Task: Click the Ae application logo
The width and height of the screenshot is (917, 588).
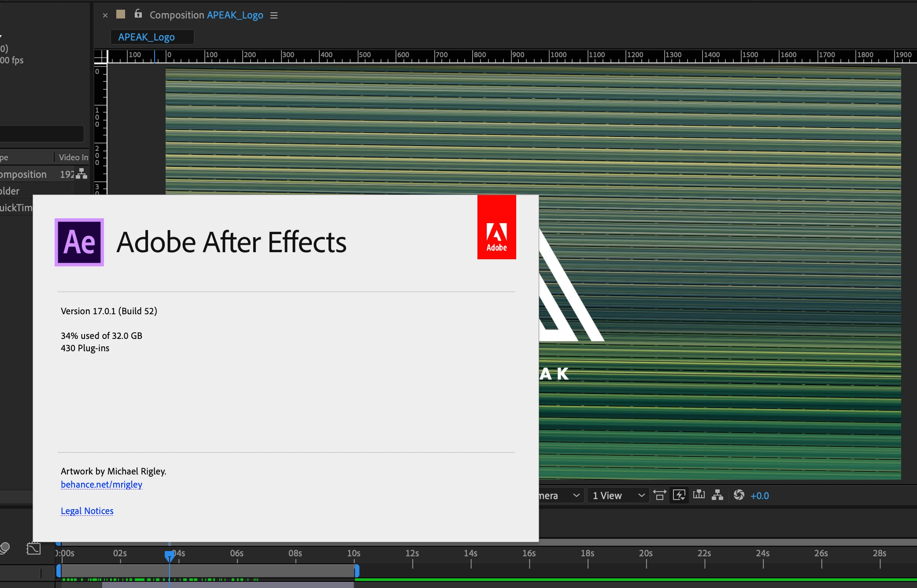Action: click(79, 242)
